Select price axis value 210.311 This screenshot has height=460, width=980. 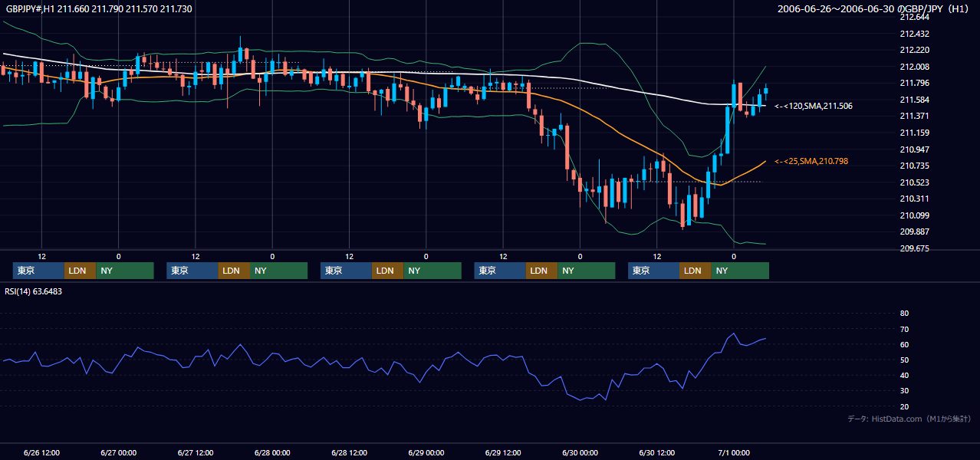click(x=916, y=199)
